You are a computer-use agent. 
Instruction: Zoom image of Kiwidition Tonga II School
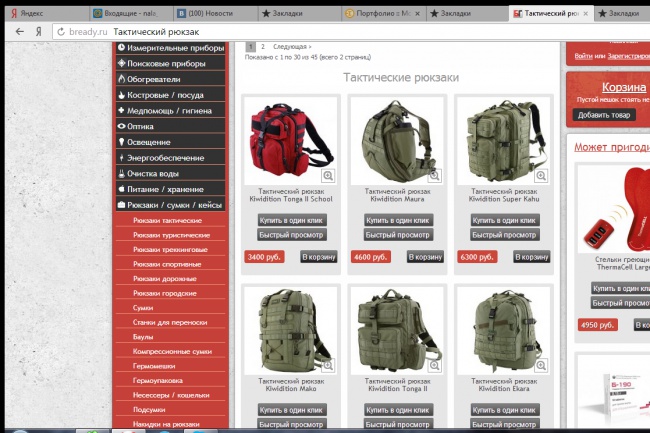pos(328,176)
